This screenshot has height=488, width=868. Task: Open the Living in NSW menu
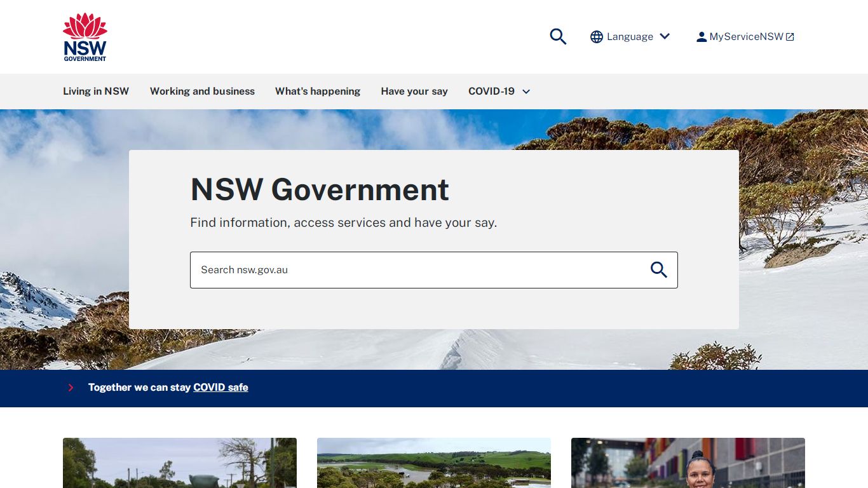(96, 91)
